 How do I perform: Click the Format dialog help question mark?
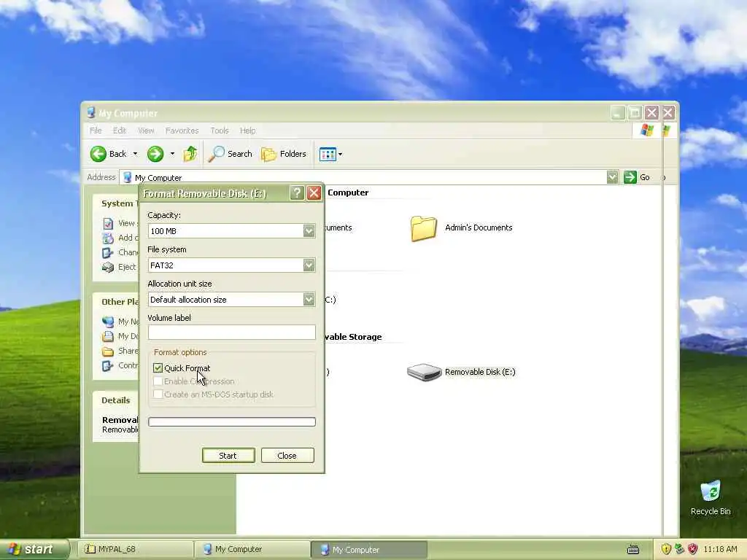coord(297,193)
